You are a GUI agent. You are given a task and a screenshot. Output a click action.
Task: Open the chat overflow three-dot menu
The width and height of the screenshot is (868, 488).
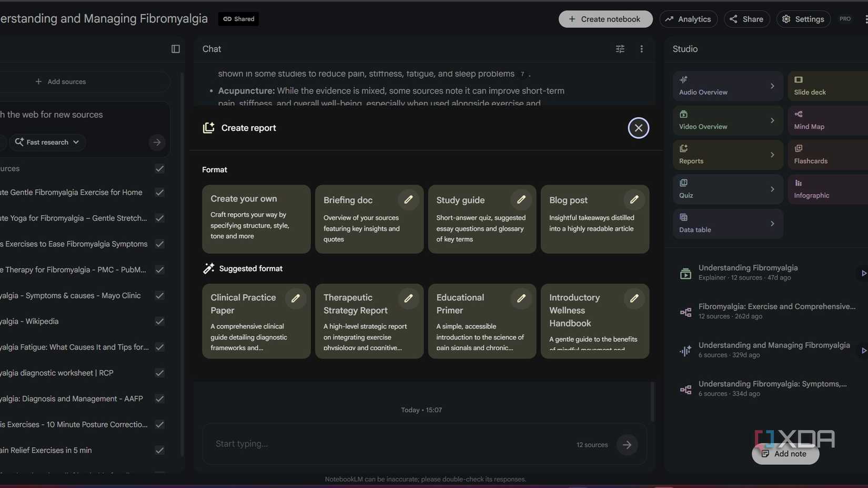tap(641, 48)
